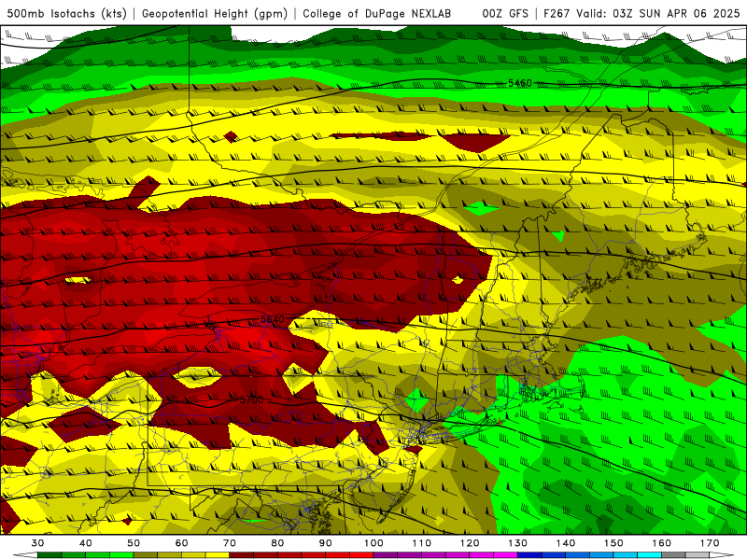Click the legend value 140
This screenshot has width=747, height=560.
[566, 543]
